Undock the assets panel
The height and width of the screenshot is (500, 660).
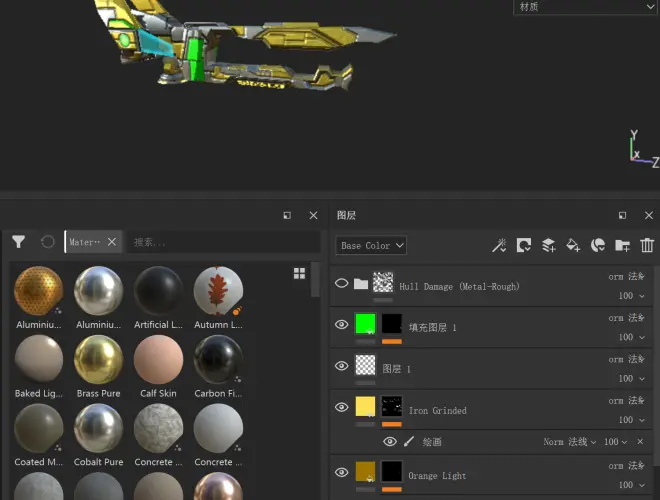click(287, 215)
